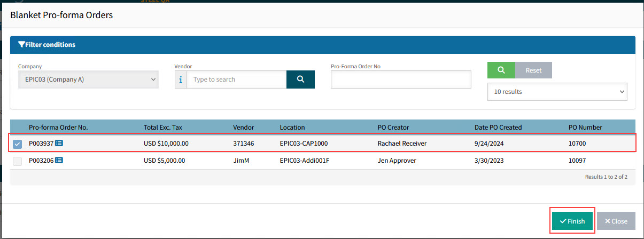Click the Filter conditions funnel icon
This screenshot has width=644, height=239.
pos(21,45)
